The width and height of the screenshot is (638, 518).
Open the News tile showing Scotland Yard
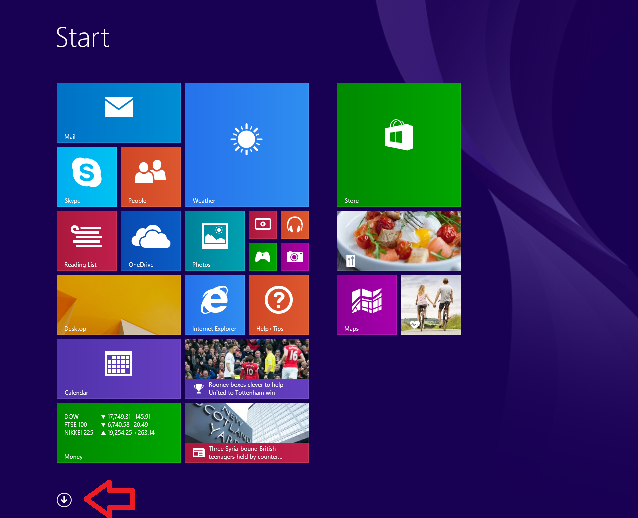247,433
